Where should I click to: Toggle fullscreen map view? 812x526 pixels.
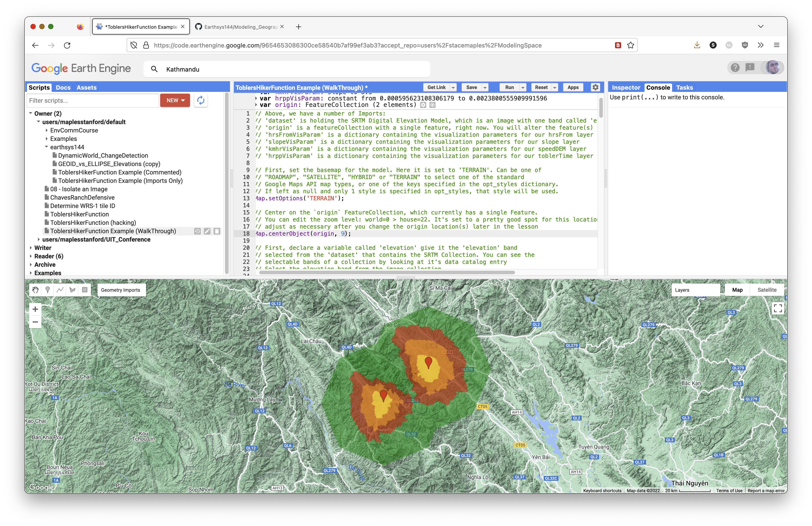click(778, 308)
